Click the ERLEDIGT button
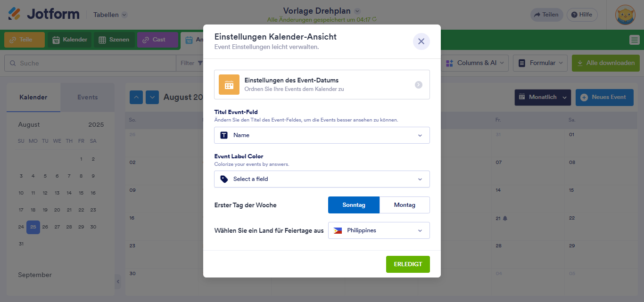The width and height of the screenshot is (644, 302). [x=408, y=264]
